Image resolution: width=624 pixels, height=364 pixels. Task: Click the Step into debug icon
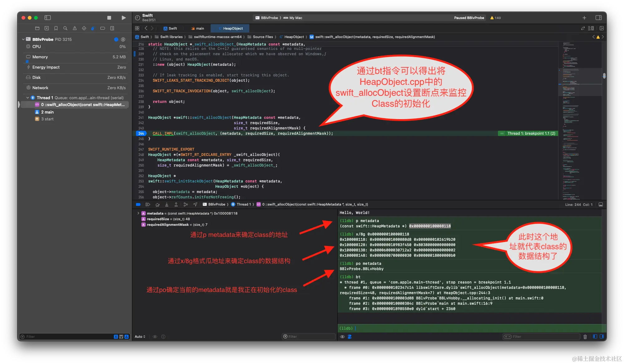[167, 204]
